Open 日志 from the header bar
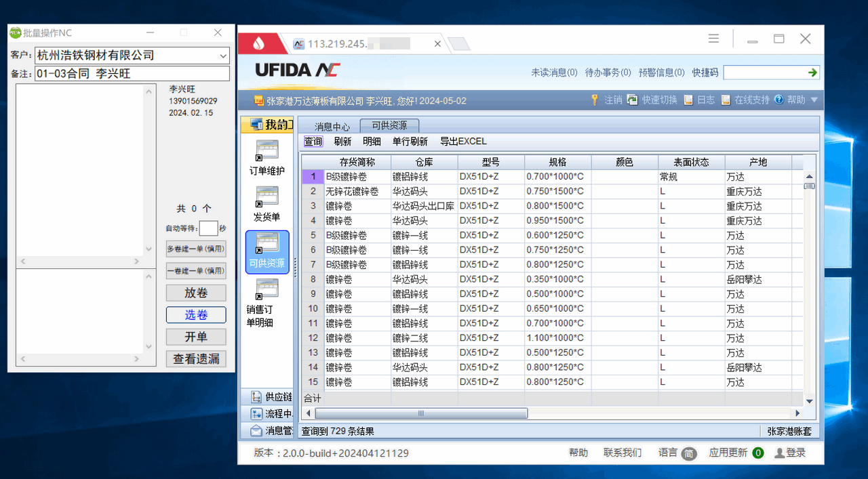This screenshot has width=868, height=479. [x=688, y=100]
